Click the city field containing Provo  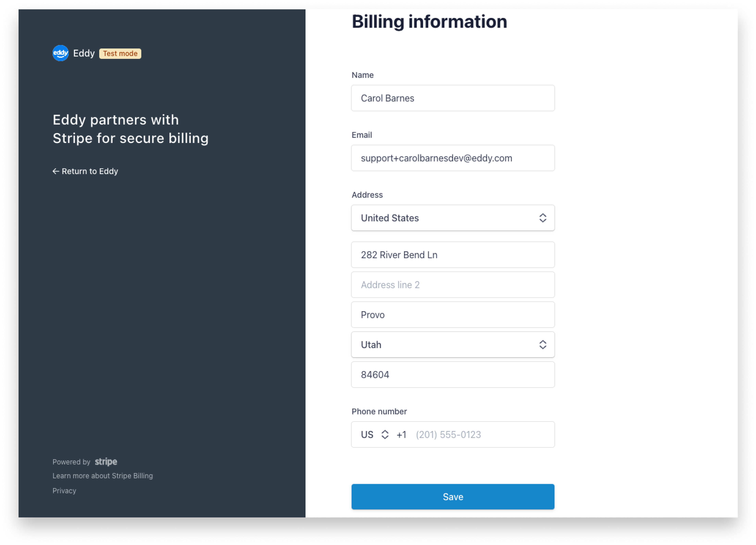[x=453, y=315]
